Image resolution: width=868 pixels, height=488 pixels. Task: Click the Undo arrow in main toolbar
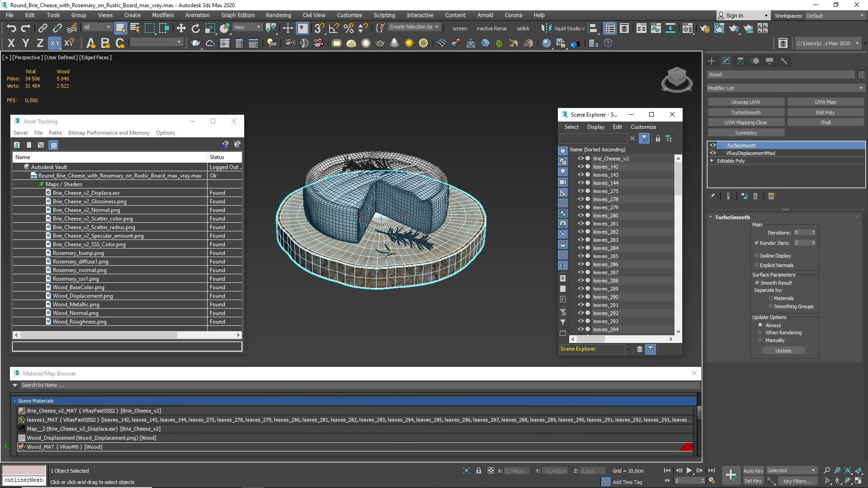(11, 28)
